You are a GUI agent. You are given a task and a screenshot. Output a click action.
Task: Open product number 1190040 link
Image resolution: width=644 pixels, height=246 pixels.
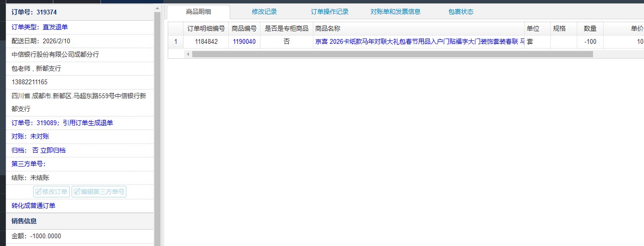click(244, 42)
